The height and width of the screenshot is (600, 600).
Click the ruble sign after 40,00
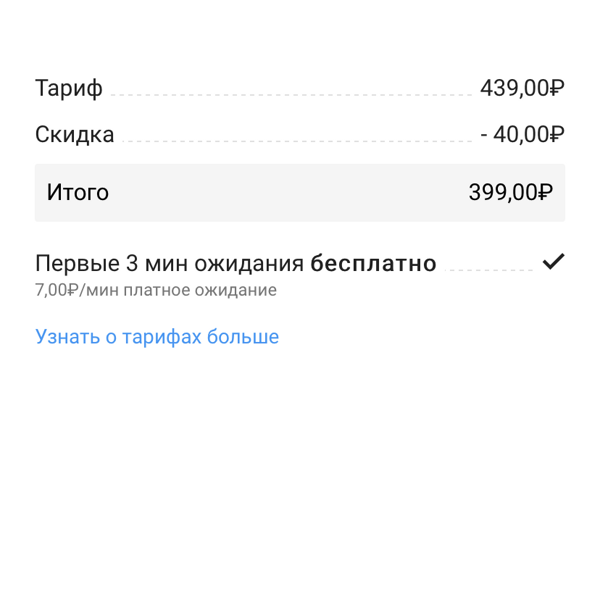[x=557, y=135]
